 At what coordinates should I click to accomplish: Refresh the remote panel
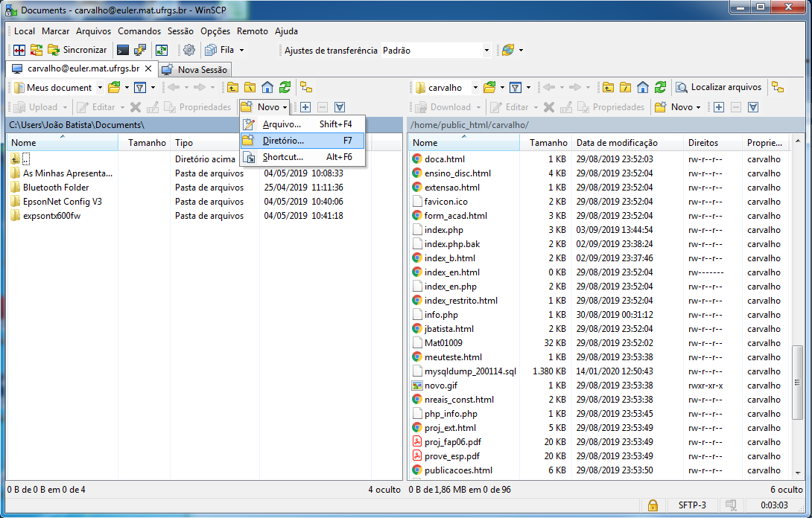(x=660, y=88)
